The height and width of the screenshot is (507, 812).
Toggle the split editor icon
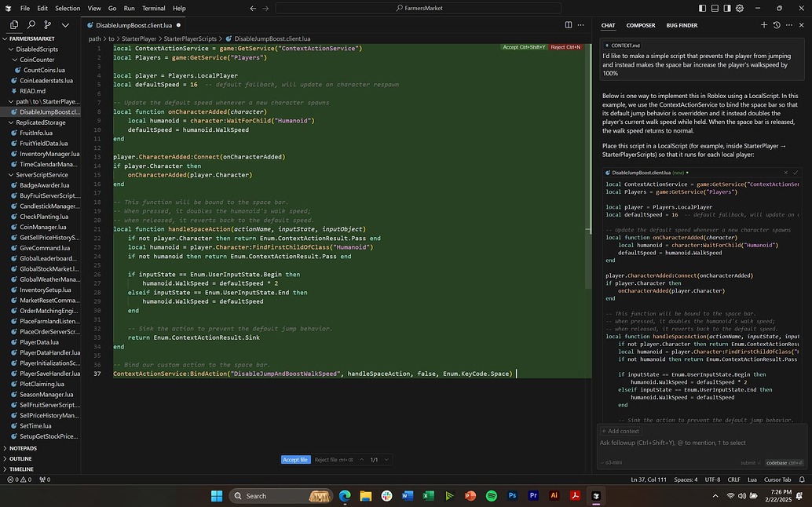coord(569,24)
